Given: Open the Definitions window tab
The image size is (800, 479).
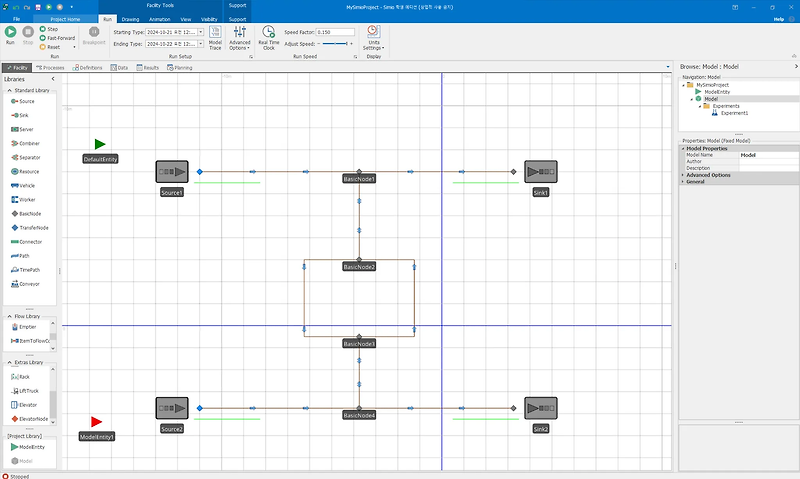Looking at the screenshot, I should [87, 67].
